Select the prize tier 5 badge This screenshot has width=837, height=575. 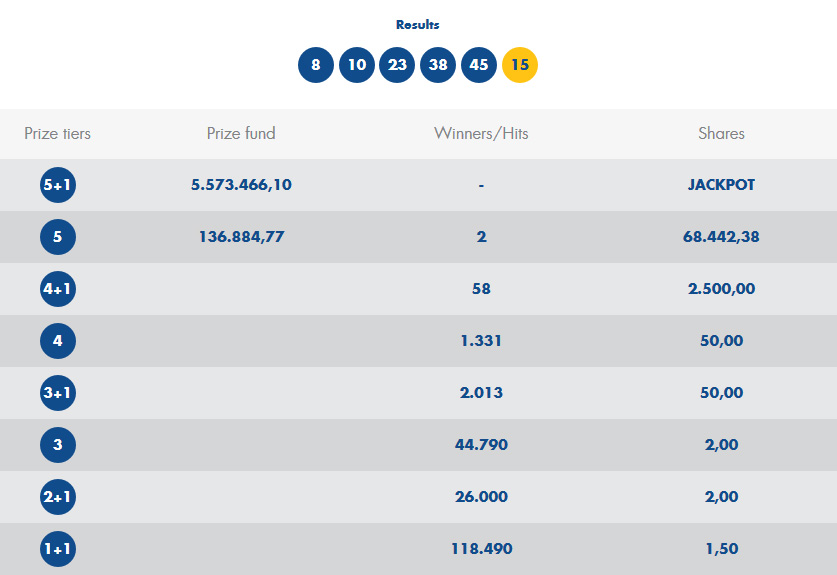[x=58, y=237]
